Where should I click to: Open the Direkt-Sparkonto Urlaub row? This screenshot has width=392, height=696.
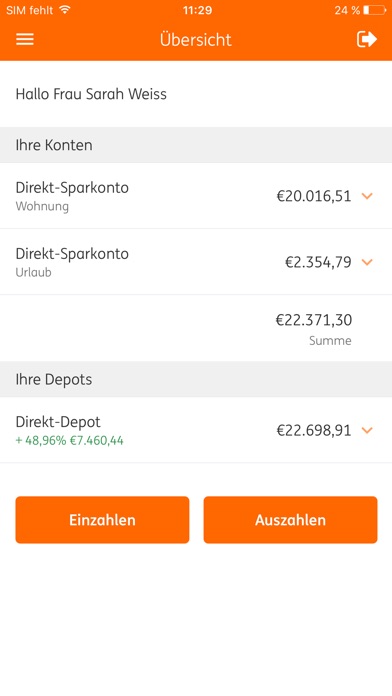pyautogui.click(x=196, y=262)
